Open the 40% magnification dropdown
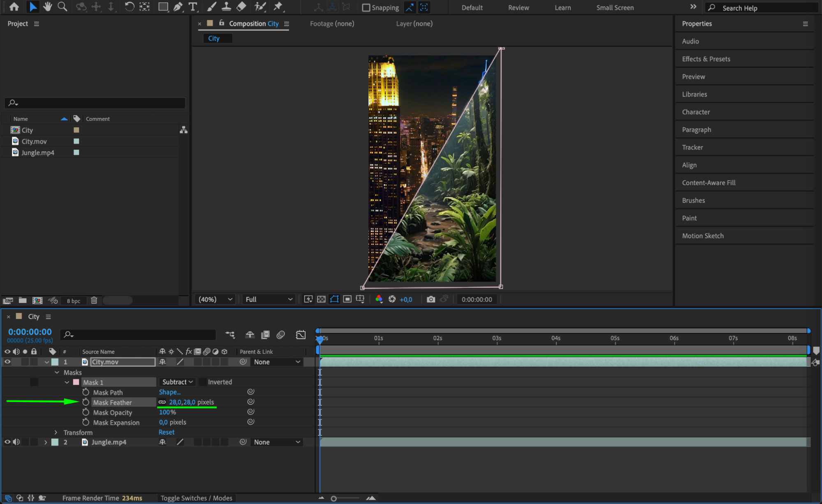822x504 pixels. tap(215, 299)
